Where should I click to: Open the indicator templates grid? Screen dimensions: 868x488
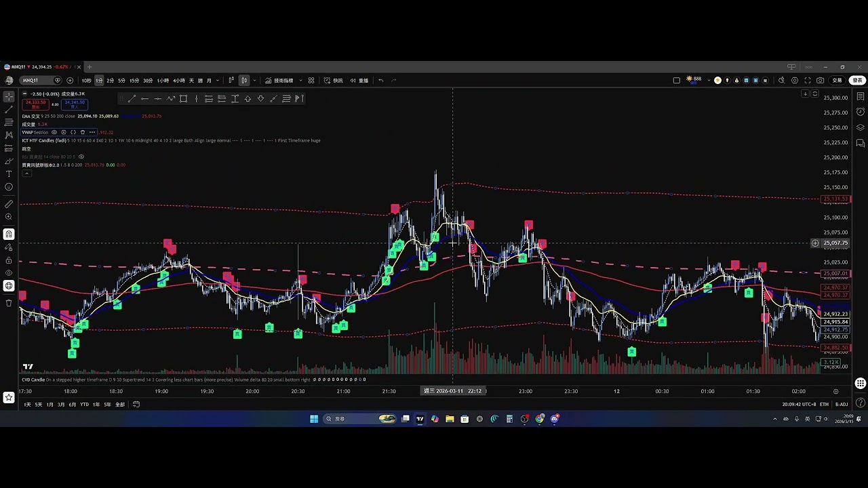point(311,81)
